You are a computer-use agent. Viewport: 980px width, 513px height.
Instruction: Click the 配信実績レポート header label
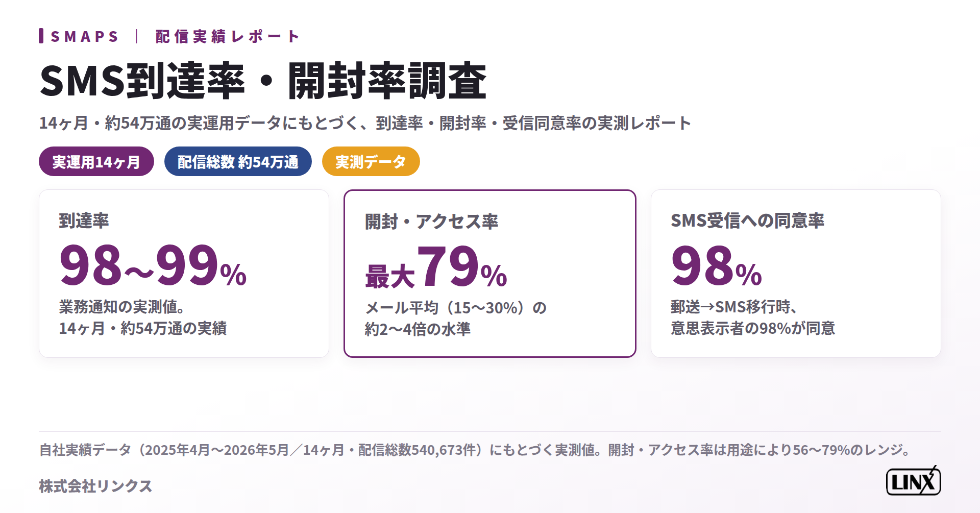tap(227, 37)
